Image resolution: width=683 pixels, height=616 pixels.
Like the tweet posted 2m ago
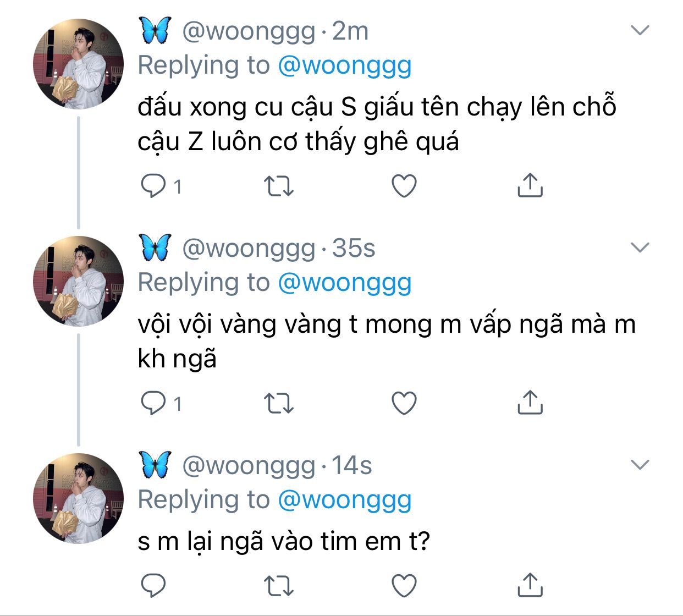404,186
